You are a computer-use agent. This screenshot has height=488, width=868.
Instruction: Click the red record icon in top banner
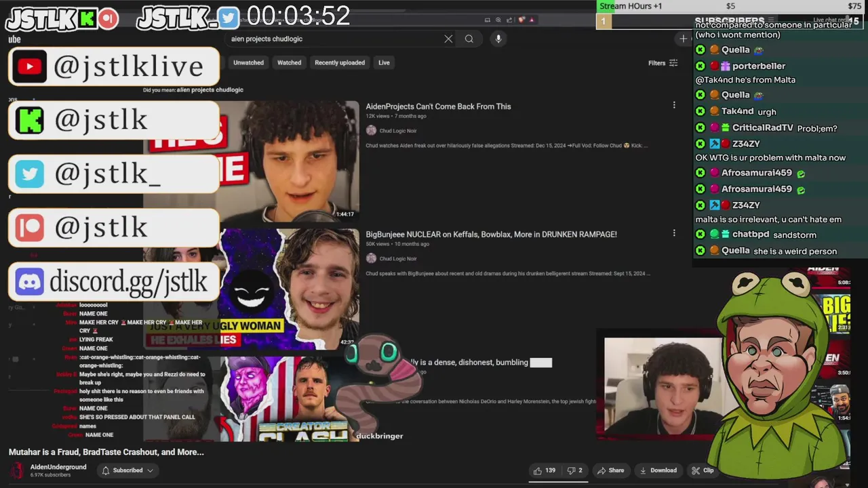pyautogui.click(x=108, y=19)
